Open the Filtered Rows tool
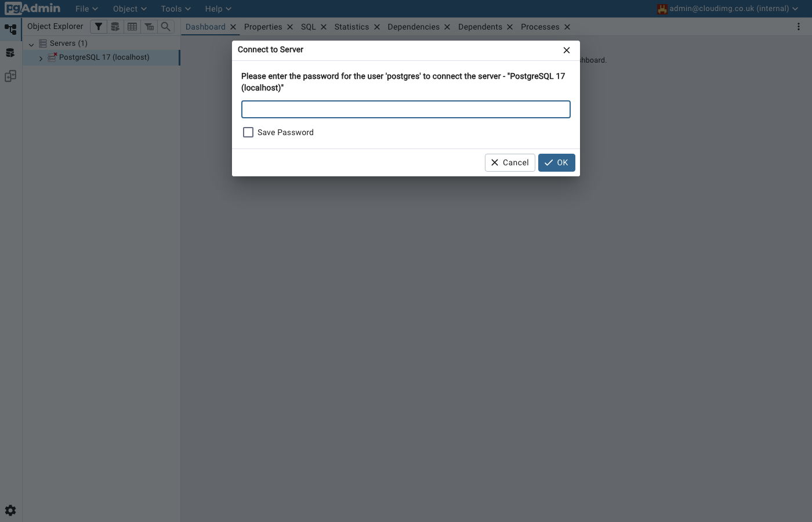 pos(148,26)
